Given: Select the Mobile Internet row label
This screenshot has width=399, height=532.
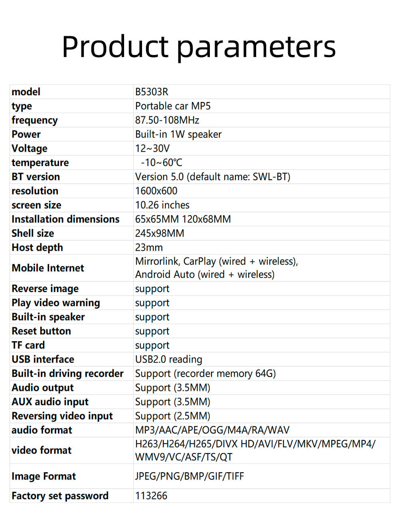Looking at the screenshot, I should [48, 268].
